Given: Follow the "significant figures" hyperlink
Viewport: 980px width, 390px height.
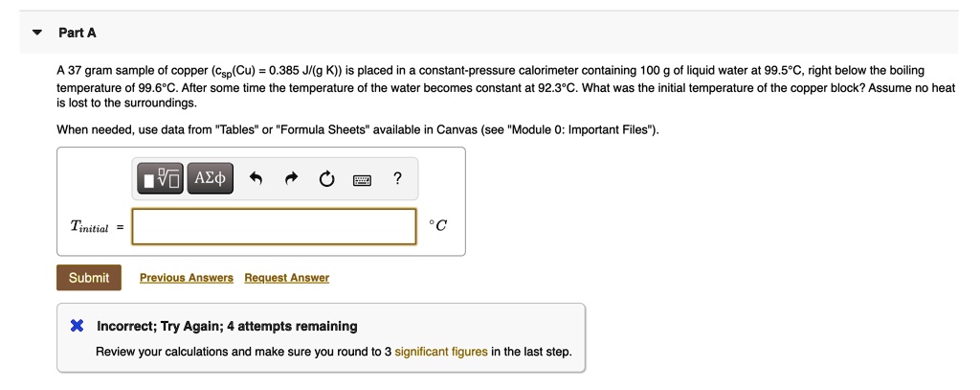Looking at the screenshot, I should (x=440, y=352).
